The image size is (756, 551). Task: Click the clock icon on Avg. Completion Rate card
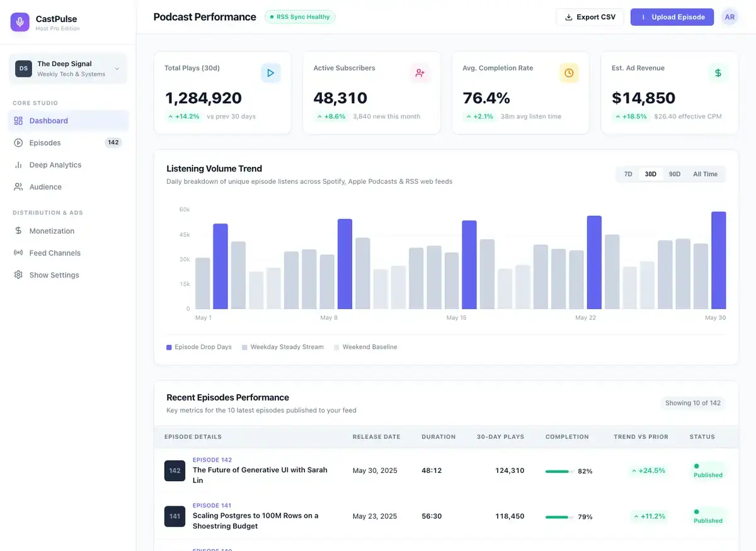[x=569, y=73]
